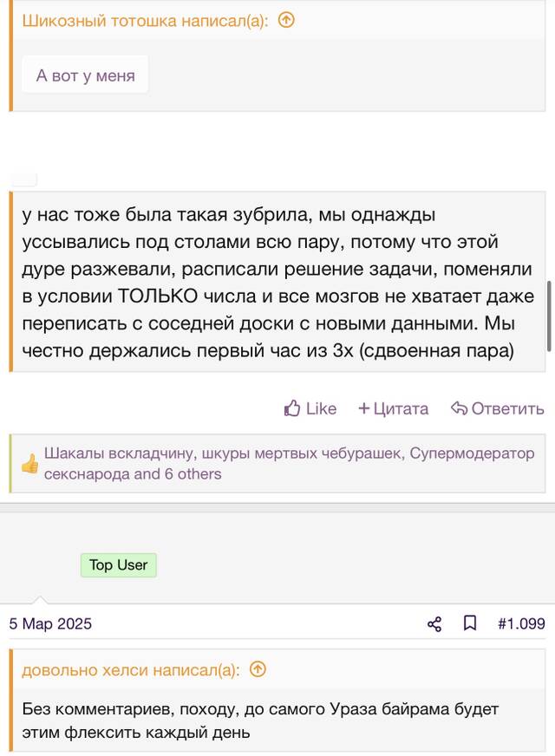Image resolution: width=555 pixels, height=756 pixels.
Task: Click Ответить to reply to the post
Action: tap(508, 409)
